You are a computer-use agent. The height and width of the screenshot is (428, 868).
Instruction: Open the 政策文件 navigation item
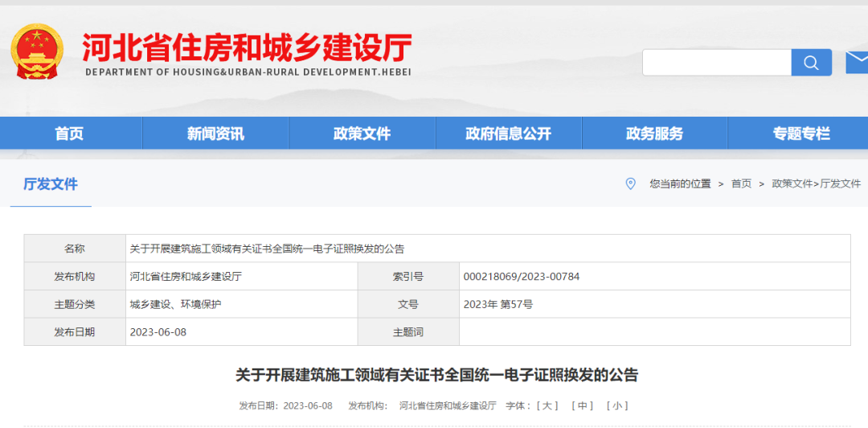point(362,134)
